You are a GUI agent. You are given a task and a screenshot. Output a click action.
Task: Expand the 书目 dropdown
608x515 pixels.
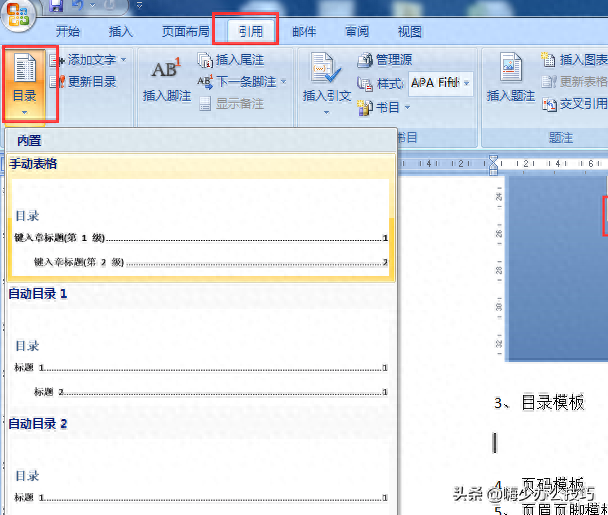click(x=406, y=107)
